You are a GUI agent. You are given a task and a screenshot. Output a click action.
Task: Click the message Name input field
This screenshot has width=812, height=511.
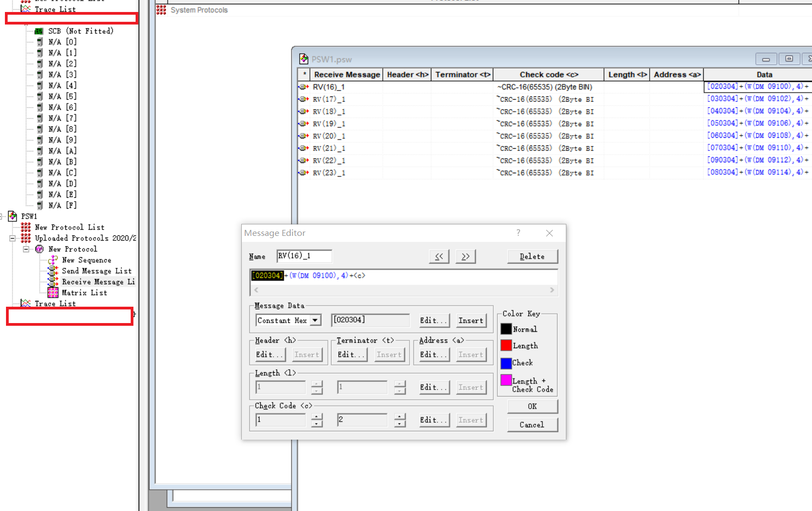pyautogui.click(x=304, y=256)
